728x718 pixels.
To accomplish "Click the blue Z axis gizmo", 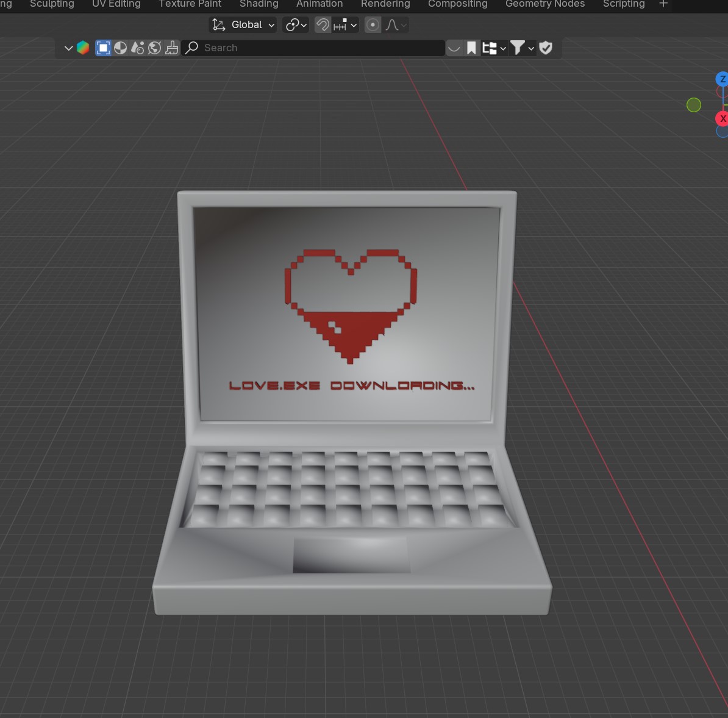I will click(x=722, y=79).
